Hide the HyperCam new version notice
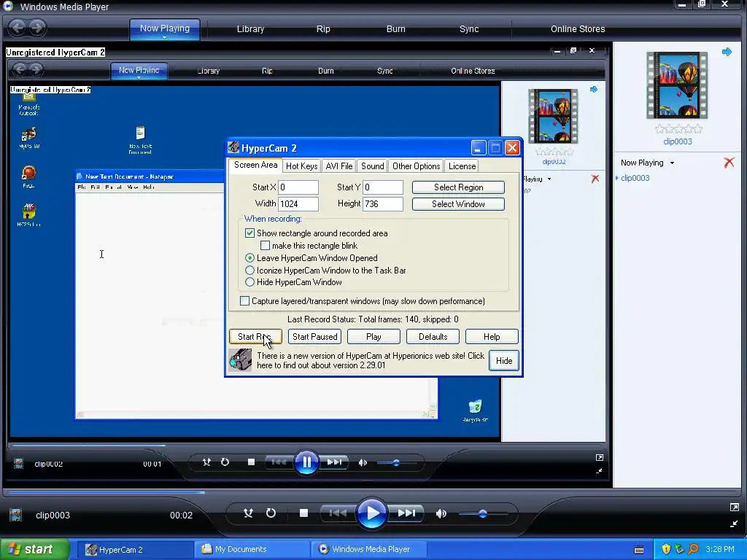 503,360
